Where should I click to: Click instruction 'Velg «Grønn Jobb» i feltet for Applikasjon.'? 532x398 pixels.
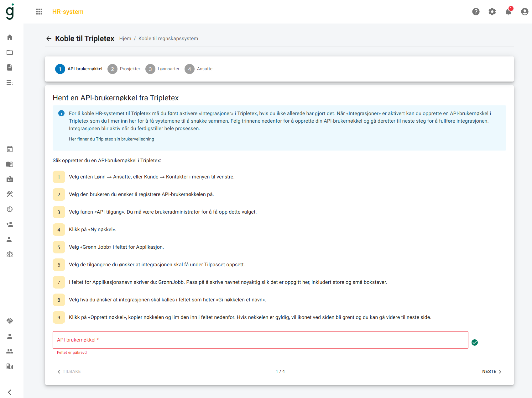click(116, 247)
